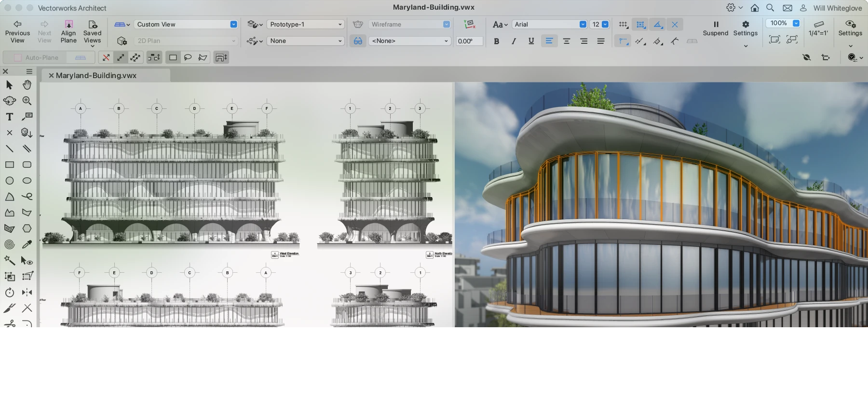Open the <None> data visualization dropdown
The image size is (868, 400).
pos(410,41)
